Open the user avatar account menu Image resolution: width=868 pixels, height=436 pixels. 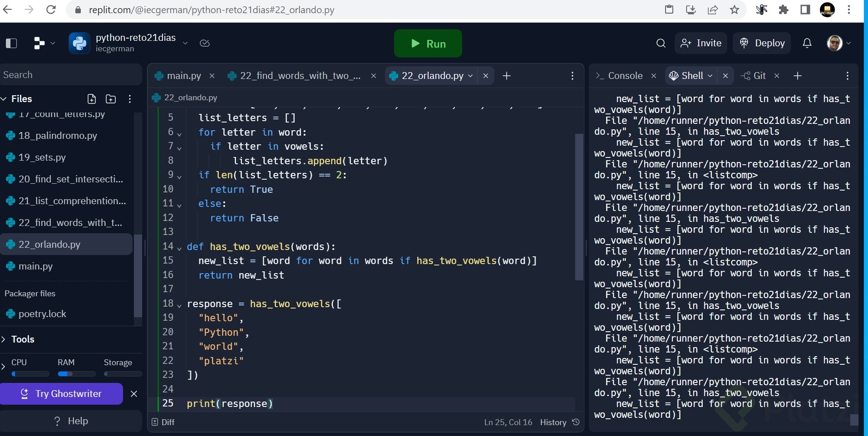coord(838,43)
